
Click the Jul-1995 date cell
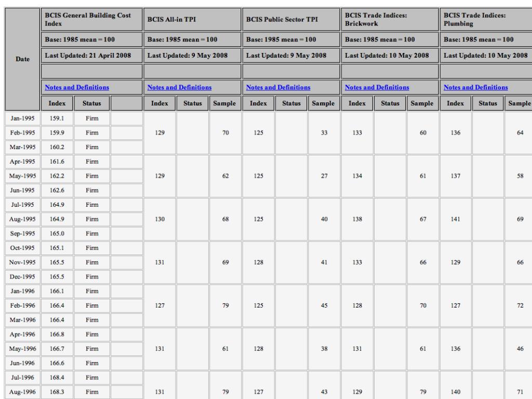[22, 205]
